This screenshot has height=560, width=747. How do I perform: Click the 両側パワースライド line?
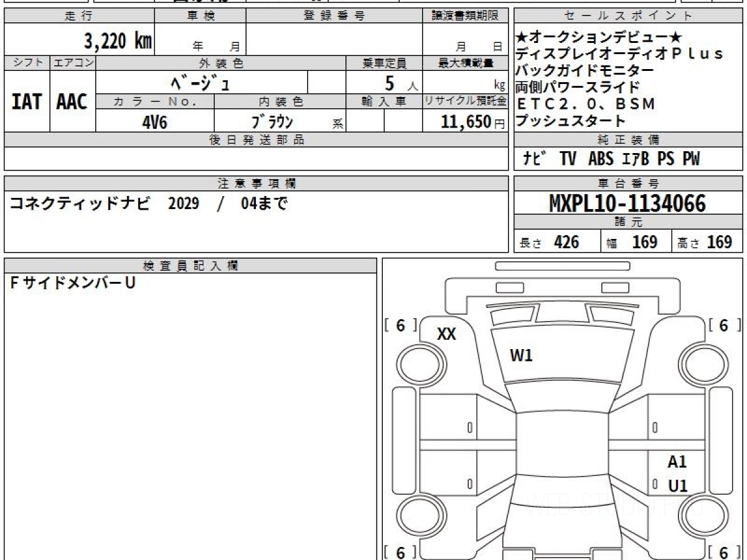point(577,87)
